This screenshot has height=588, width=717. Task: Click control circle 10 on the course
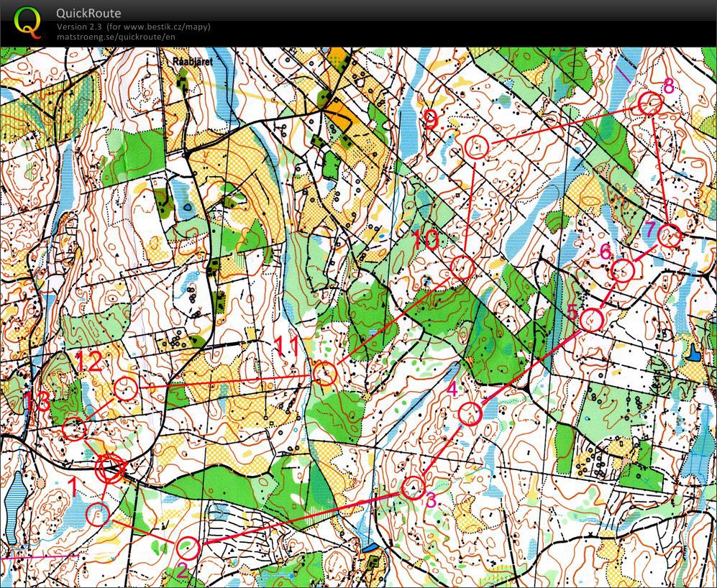click(x=462, y=267)
